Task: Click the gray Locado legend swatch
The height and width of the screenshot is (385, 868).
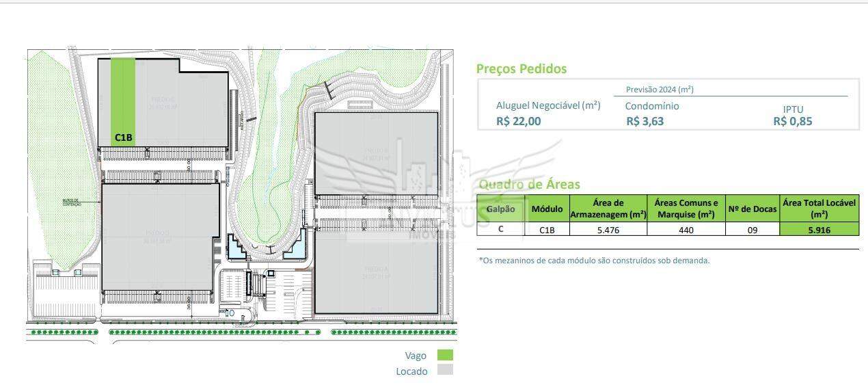Action: pos(445,370)
